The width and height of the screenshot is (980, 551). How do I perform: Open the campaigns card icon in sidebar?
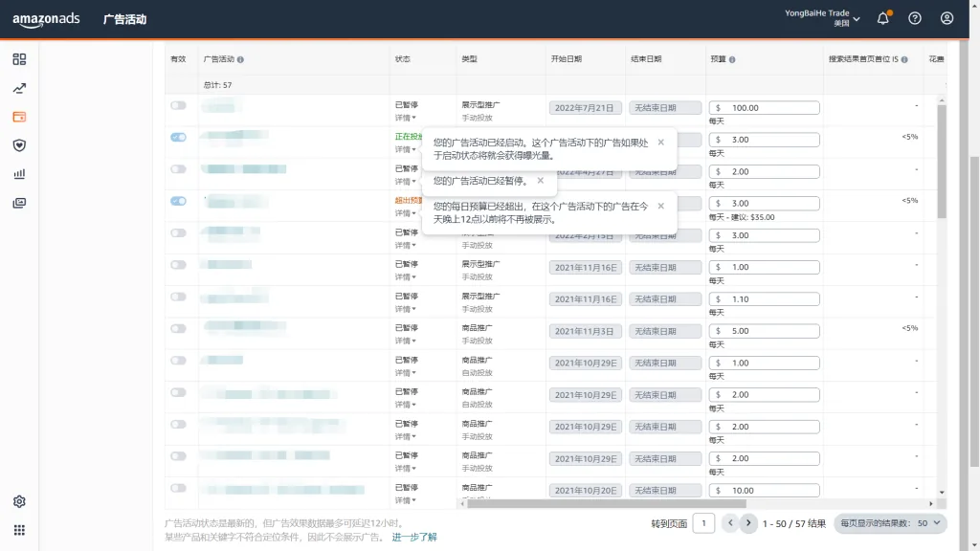(19, 117)
